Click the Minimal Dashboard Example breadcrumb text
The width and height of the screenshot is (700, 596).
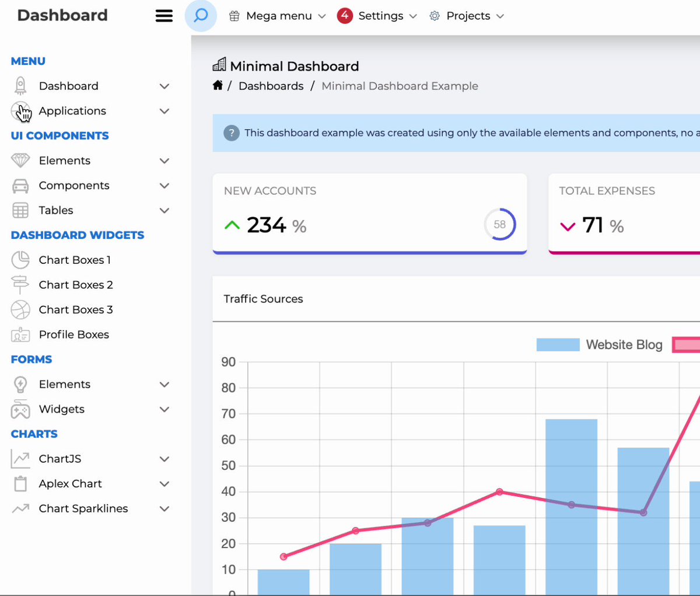tap(400, 86)
